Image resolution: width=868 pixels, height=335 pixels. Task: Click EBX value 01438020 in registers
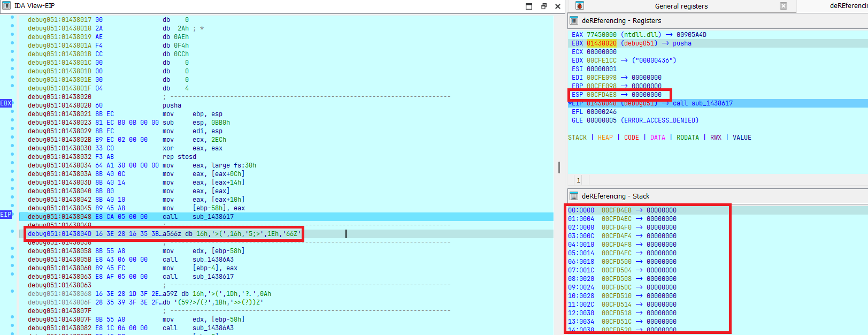[601, 43]
